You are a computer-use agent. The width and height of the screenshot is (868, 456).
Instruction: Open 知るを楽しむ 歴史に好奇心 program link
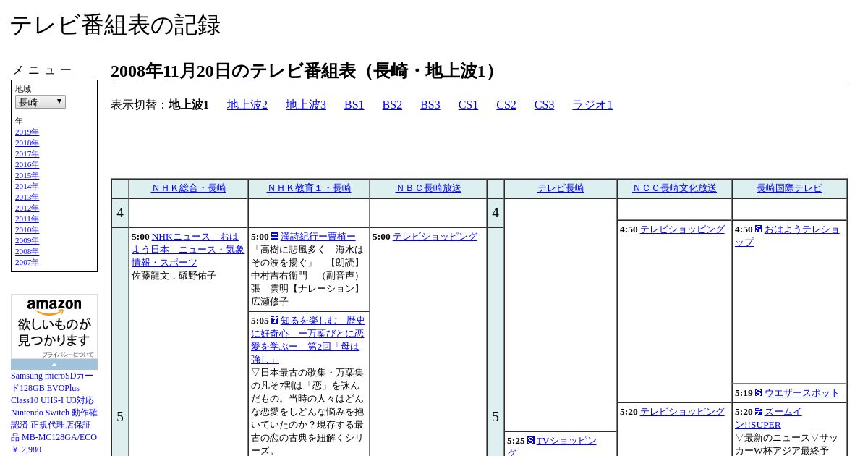pos(308,340)
